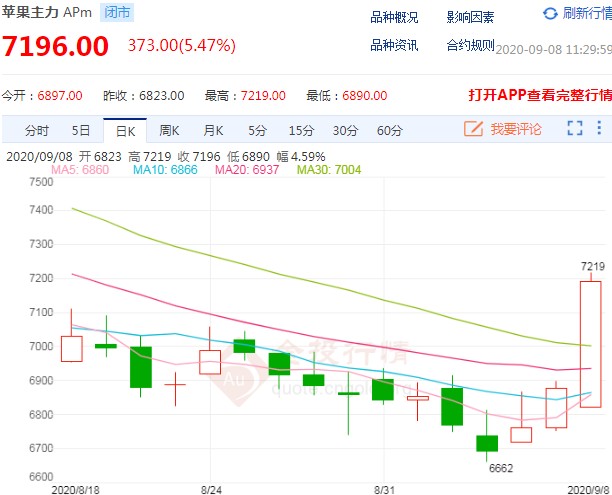Click the 2020/8/18 date axis label
This screenshot has width=612, height=495.
coord(75,490)
